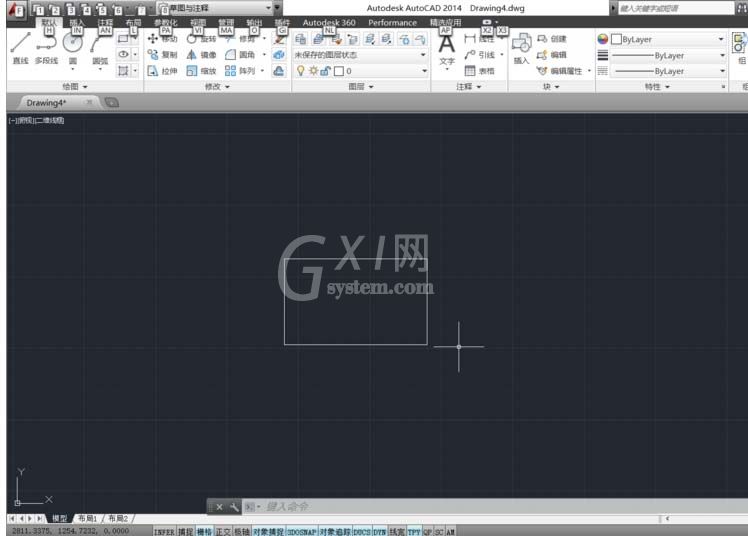
Task: Click the command line wrench customize icon
Action: (234, 507)
